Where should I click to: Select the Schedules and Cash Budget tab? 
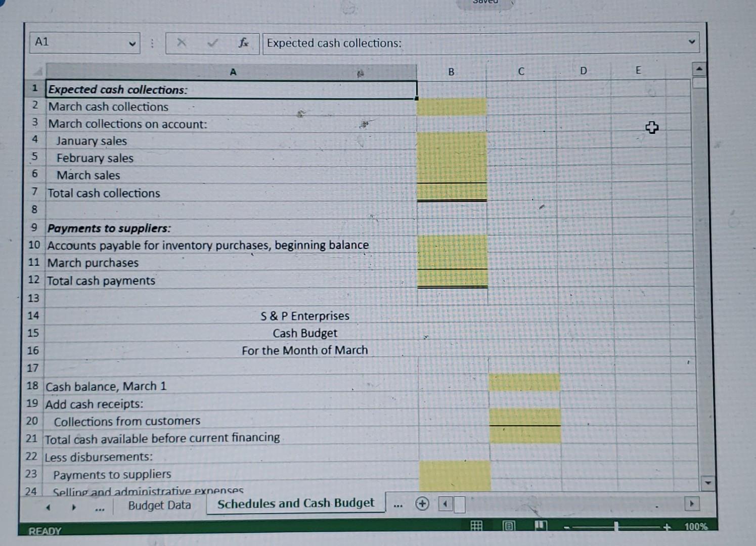point(296,503)
